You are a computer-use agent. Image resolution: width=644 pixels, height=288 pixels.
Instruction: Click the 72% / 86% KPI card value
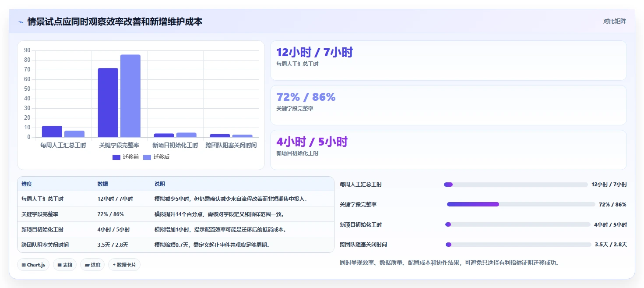[x=306, y=97]
